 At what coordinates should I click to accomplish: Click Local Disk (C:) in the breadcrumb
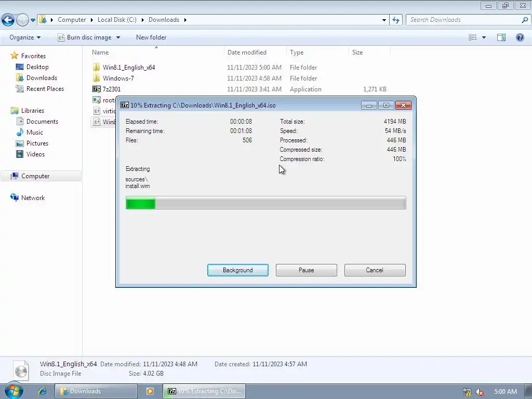117,20
